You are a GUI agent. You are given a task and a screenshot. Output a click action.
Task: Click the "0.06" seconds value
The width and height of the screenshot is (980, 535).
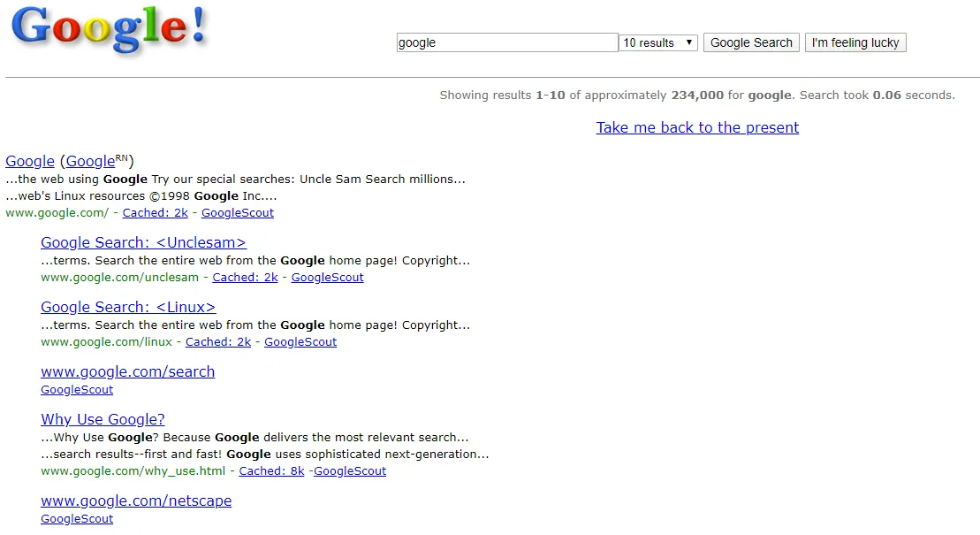click(x=887, y=96)
